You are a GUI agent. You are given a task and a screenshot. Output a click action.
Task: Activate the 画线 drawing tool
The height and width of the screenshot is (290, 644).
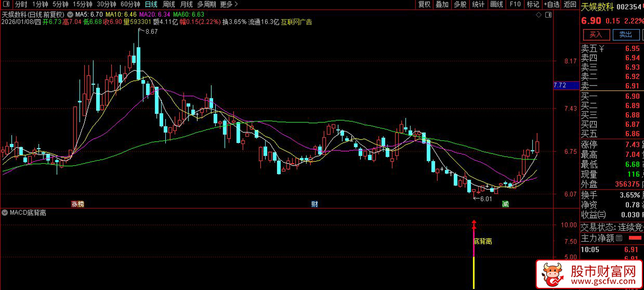coord(497,4)
